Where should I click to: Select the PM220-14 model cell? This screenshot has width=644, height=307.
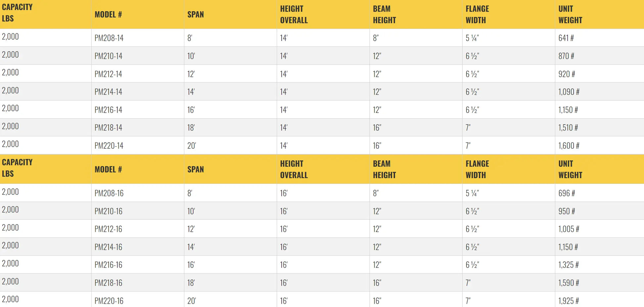click(109, 145)
